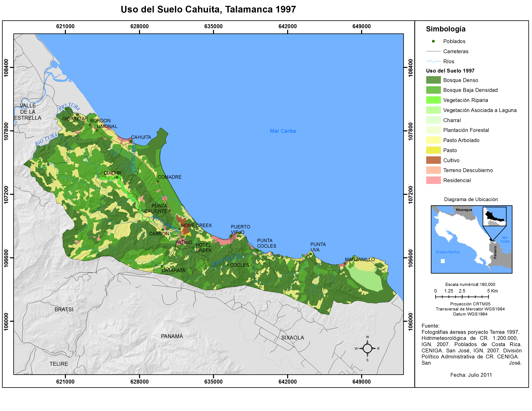532x411 pixels.
Task: Click the PUNTA UVA label
Action: [x=318, y=247]
